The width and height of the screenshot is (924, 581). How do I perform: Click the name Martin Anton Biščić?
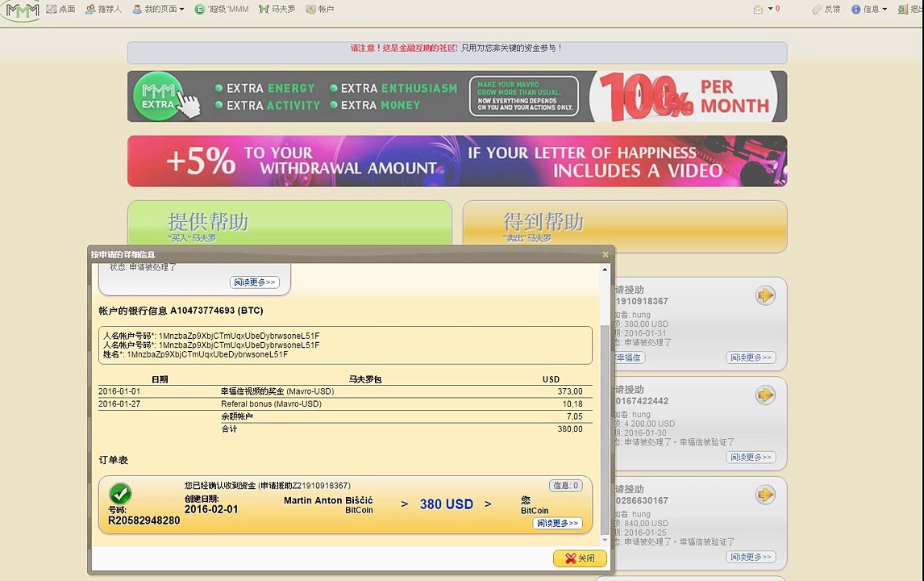(328, 500)
